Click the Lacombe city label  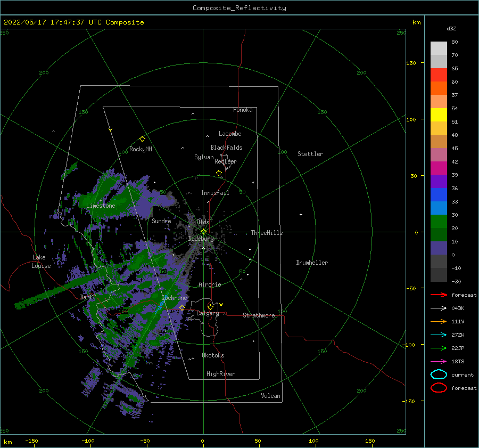[230, 134]
